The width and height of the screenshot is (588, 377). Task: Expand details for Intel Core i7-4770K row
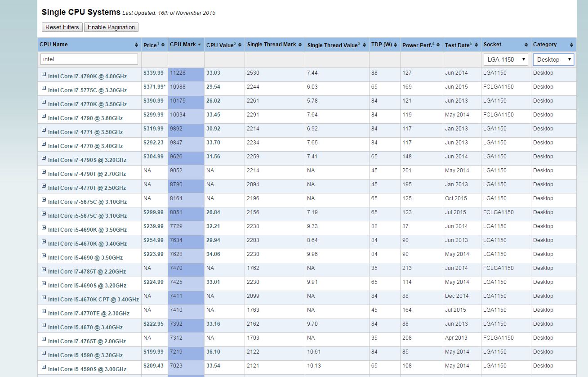44,102
